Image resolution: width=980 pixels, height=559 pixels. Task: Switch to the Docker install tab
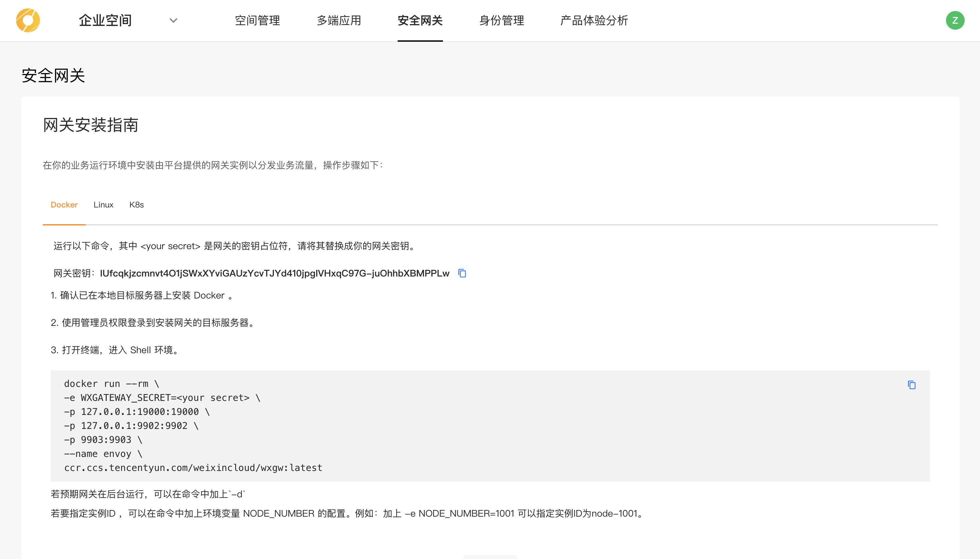click(64, 205)
